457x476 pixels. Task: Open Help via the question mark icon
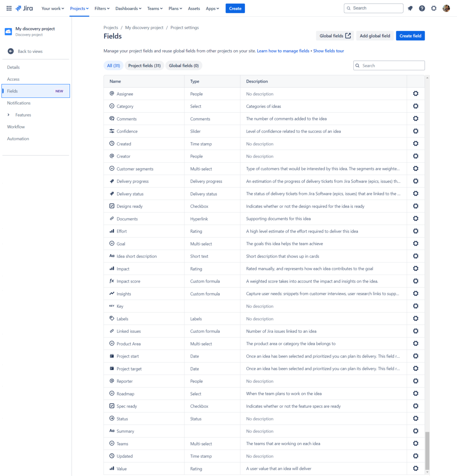pyautogui.click(x=422, y=8)
